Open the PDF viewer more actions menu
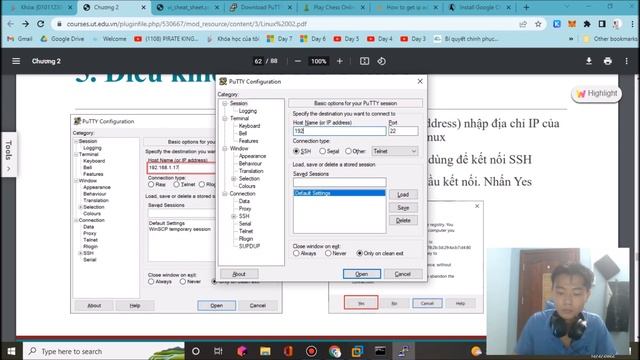Viewport: 640px width, 360px height. click(627, 61)
